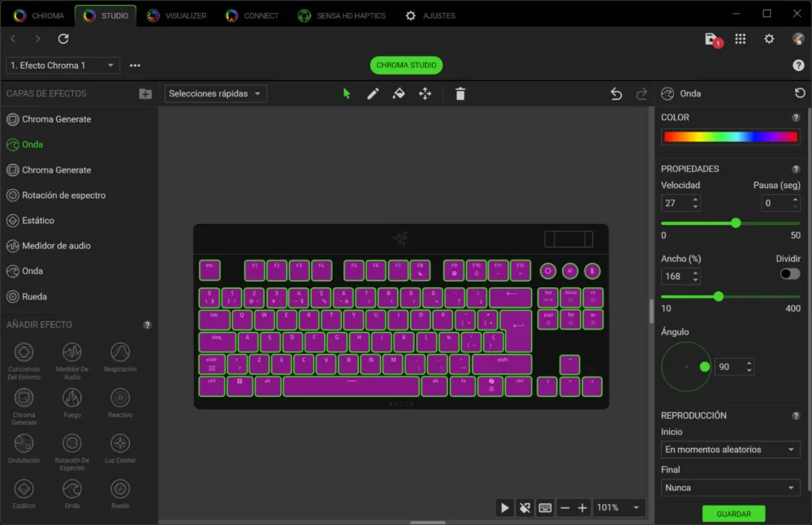This screenshot has height=525, width=812.
Task: Add the Conciencia Del Entorno effect
Action: [x=24, y=360]
